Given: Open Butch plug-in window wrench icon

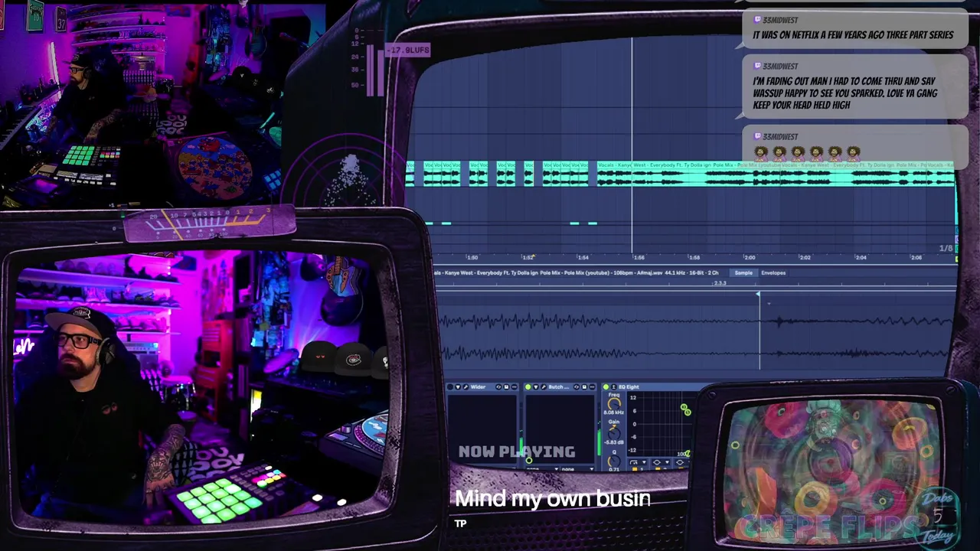Looking at the screenshot, I should 544,387.
